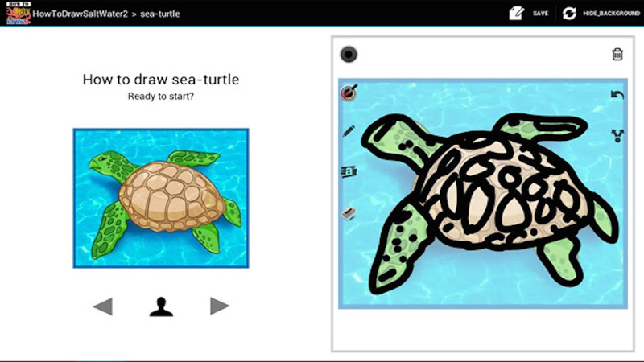This screenshot has width=644, height=362.
Task: Click the Save pencil-and-paper icon
Action: (517, 13)
